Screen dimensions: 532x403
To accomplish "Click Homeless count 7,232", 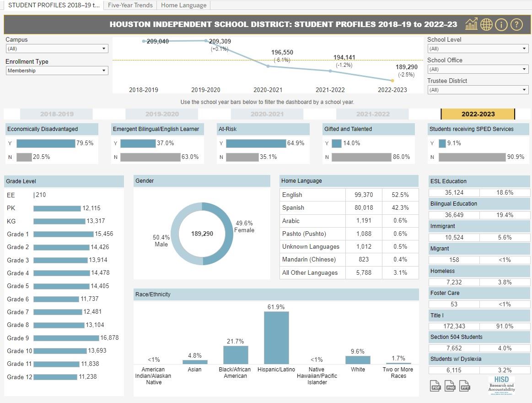I will coord(454,283).
